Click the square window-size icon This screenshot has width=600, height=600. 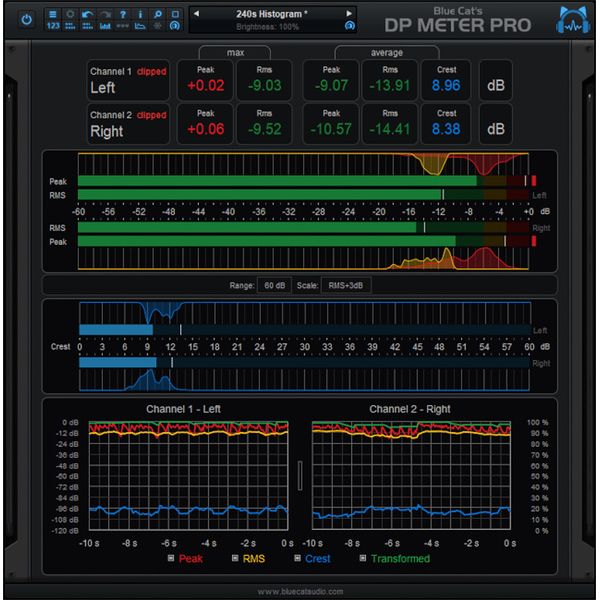[175, 14]
